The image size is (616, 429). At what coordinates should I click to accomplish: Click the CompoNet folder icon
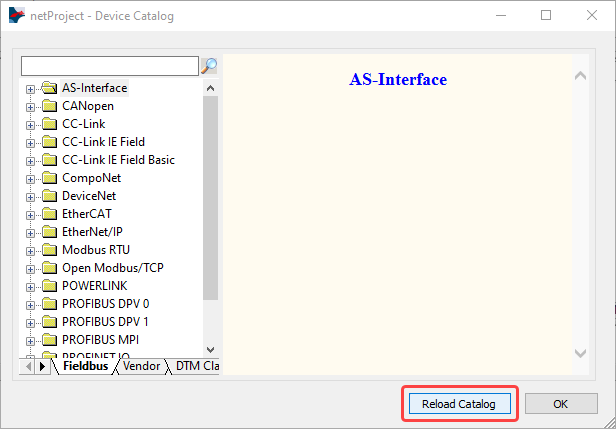click(49, 178)
